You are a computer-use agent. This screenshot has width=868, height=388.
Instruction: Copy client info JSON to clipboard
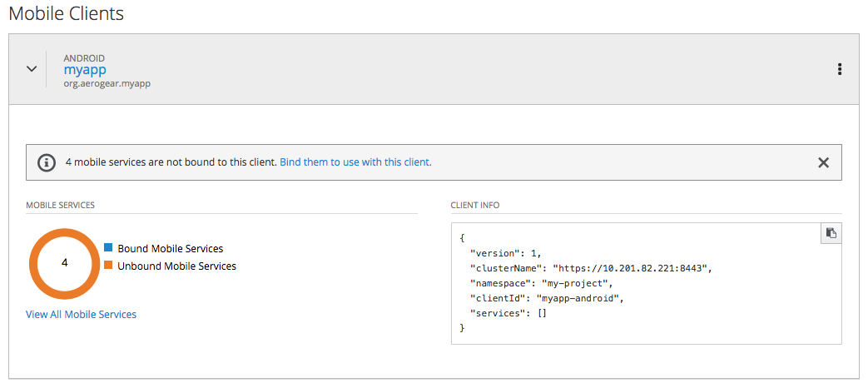point(831,233)
